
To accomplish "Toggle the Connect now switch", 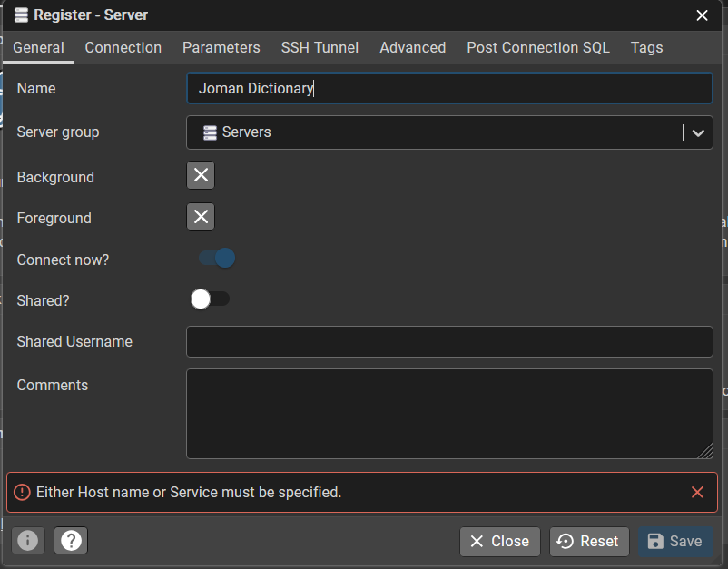I will tap(217, 258).
